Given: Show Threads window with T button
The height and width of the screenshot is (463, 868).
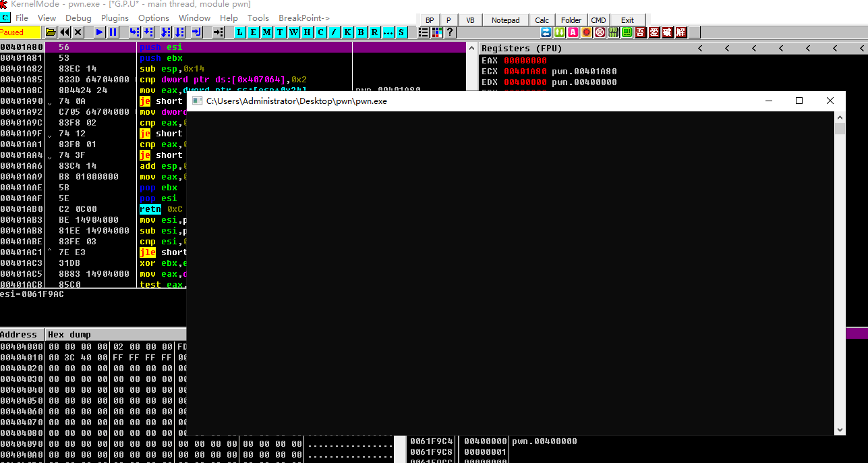Looking at the screenshot, I should [280, 32].
